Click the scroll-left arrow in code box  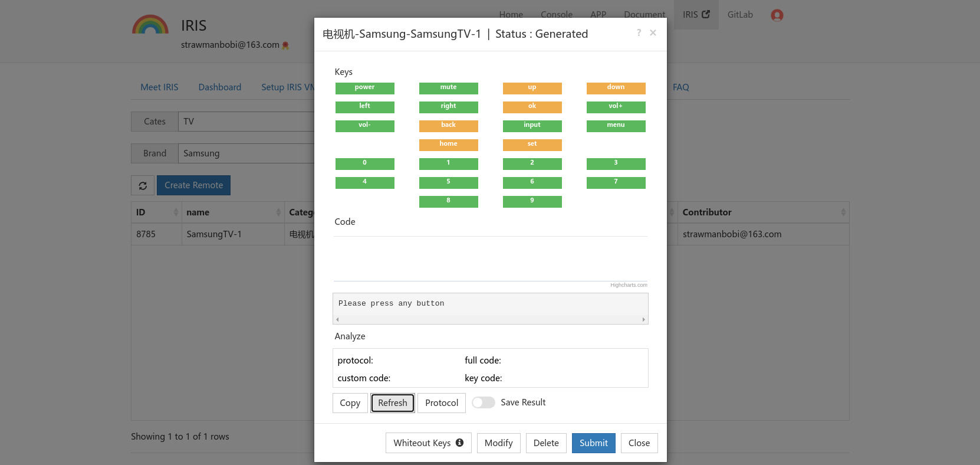coord(337,319)
